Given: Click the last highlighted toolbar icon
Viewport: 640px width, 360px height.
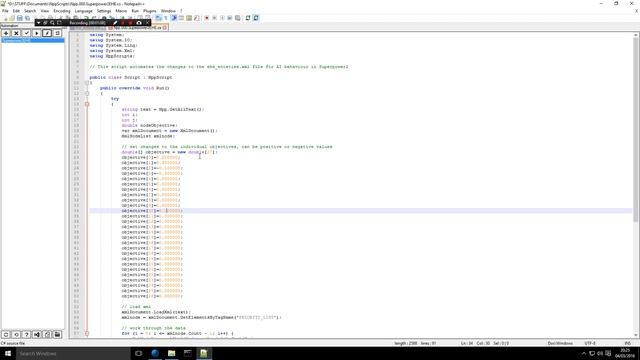Looking at the screenshot, I should 256,18.
